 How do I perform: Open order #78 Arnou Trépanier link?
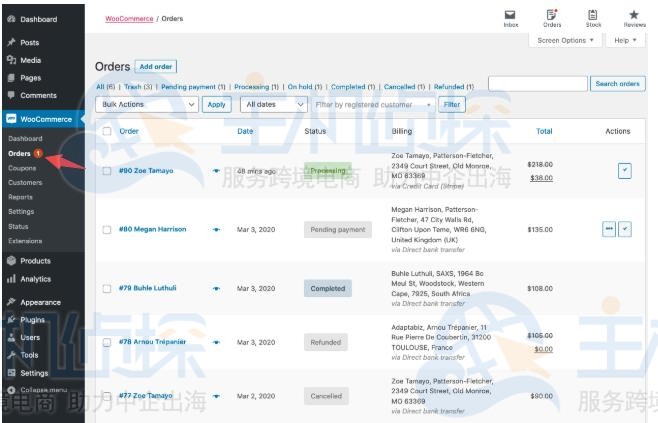pos(152,342)
